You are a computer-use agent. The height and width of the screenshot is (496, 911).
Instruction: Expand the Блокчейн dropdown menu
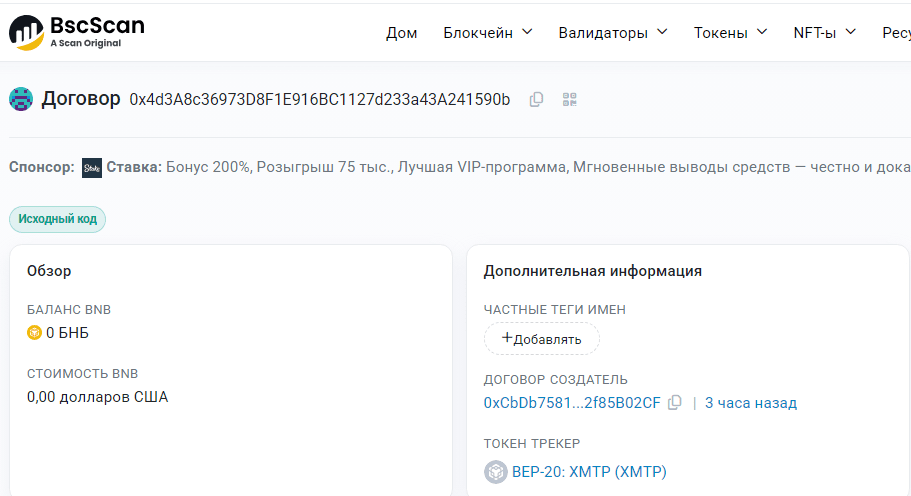pyautogui.click(x=488, y=33)
